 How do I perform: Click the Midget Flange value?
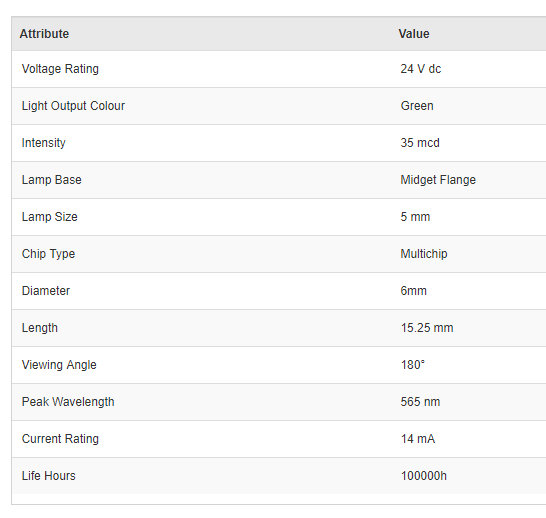(x=438, y=180)
